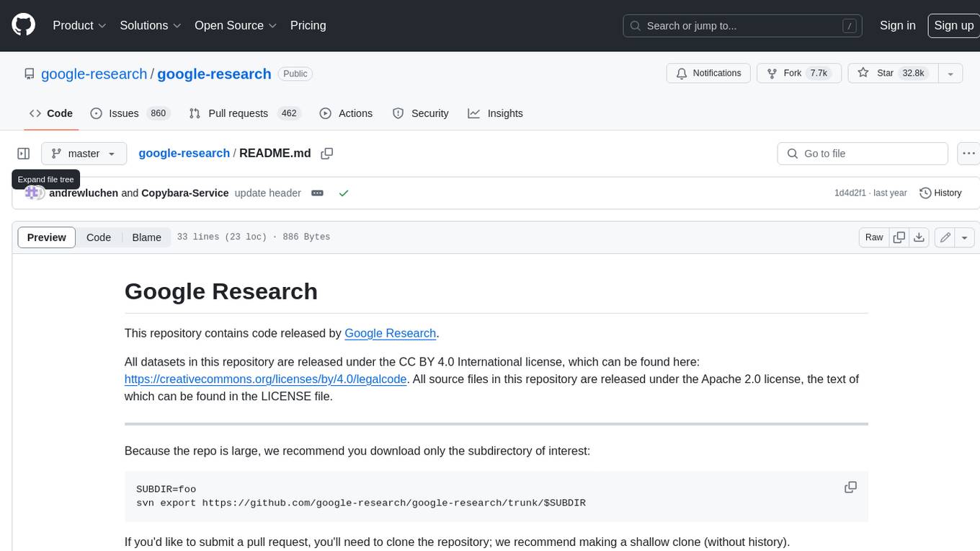Open the Raw file view
The width and height of the screenshot is (980, 551).
click(x=874, y=237)
